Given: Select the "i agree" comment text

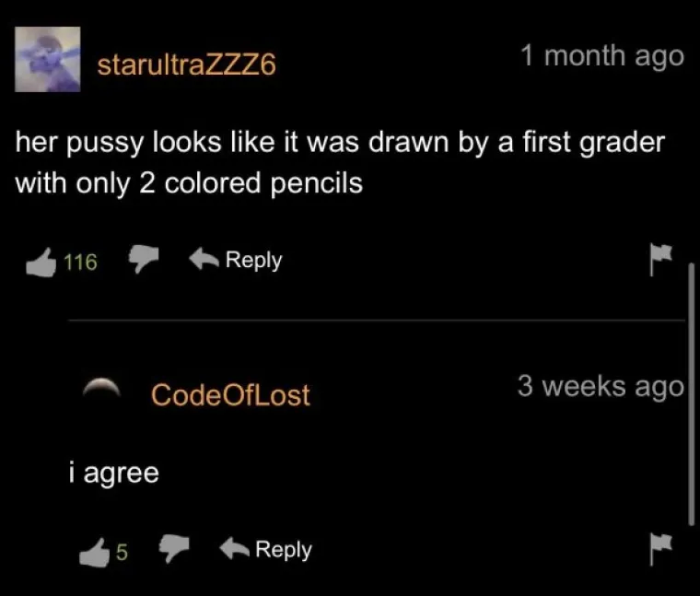Looking at the screenshot, I should click(114, 473).
